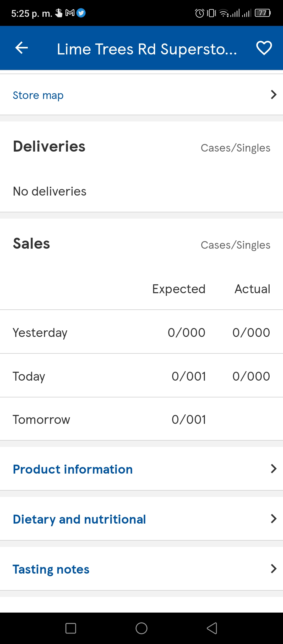
Task: Select the Lime Trees Rd Superstore title
Action: tap(147, 49)
